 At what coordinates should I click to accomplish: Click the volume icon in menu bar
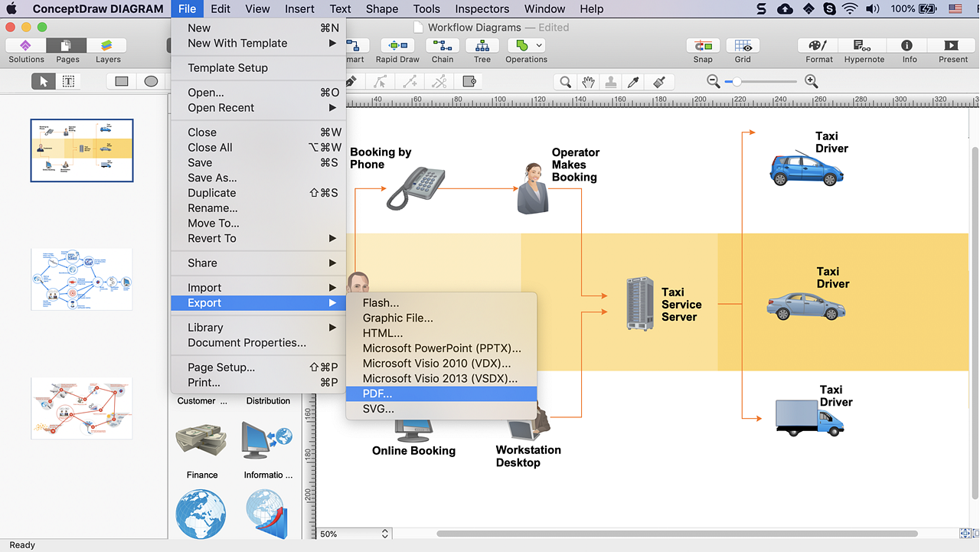click(x=872, y=9)
